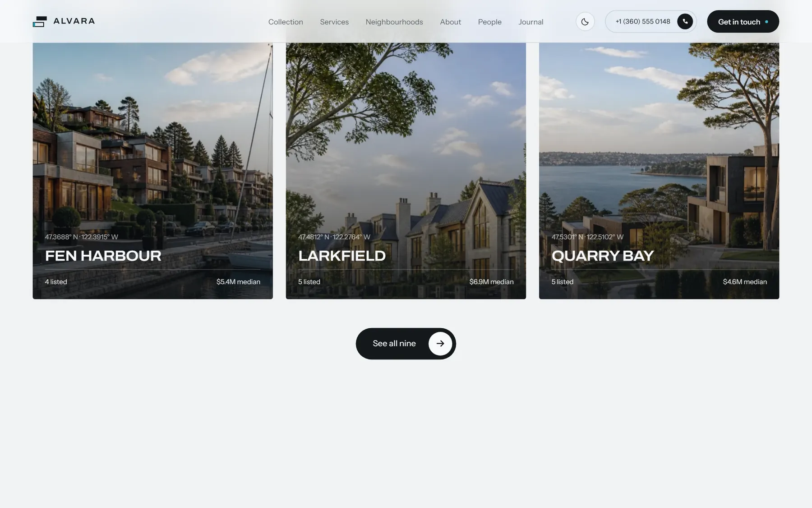
Task: Click the arrow icon in See all nine
Action: (440, 344)
